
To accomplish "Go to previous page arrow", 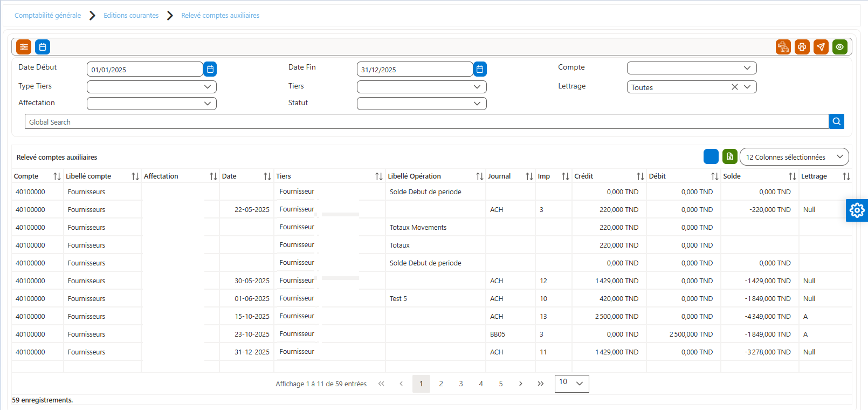I will [x=401, y=384].
